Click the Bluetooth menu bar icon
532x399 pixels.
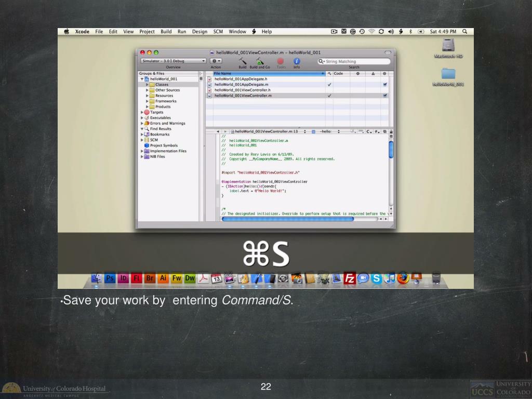[x=410, y=32]
